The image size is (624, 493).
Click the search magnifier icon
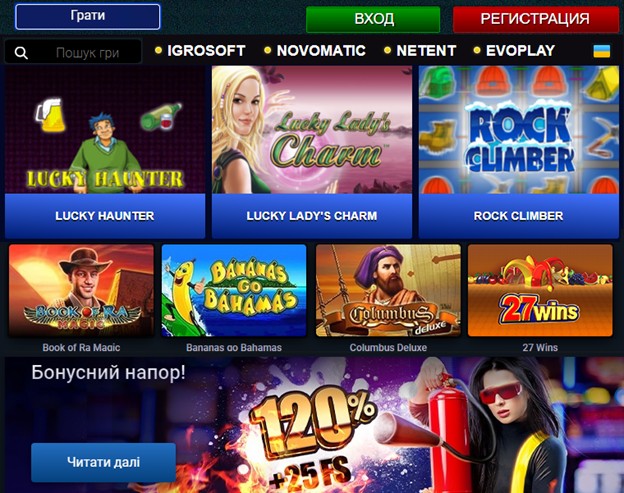[21, 53]
